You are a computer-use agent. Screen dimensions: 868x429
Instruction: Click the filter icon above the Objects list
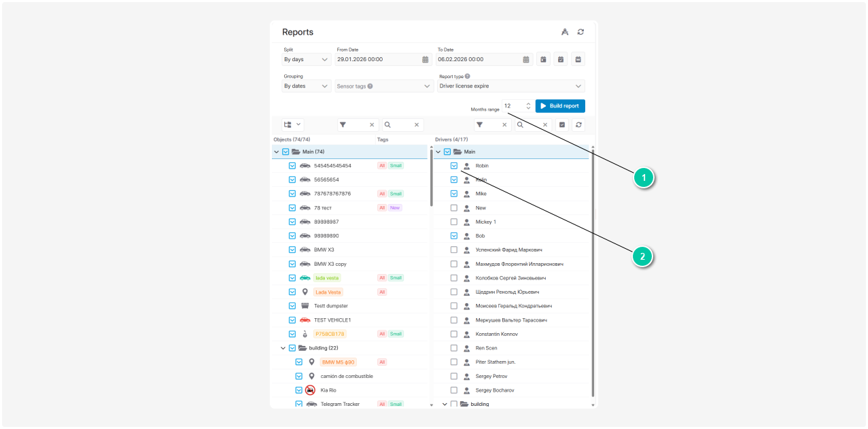[x=343, y=125]
